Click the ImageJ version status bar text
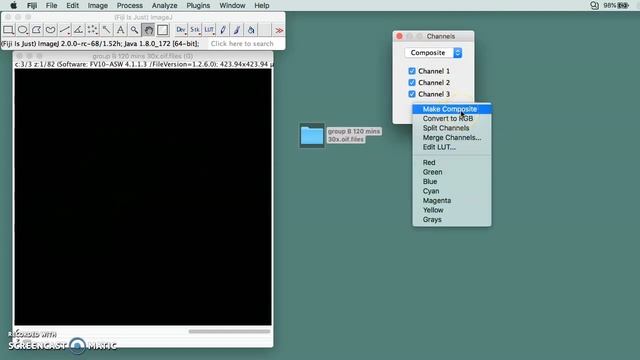 100,44
